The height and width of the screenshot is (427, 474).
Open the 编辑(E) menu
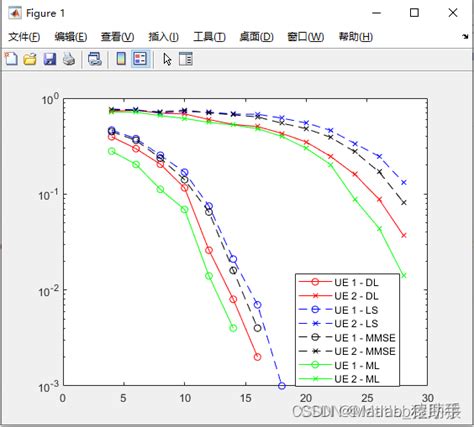pyautogui.click(x=71, y=37)
